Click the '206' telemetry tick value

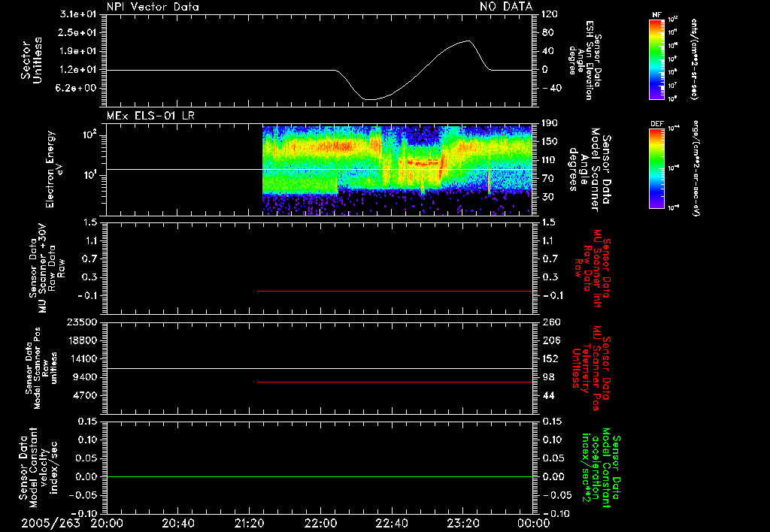(550, 340)
